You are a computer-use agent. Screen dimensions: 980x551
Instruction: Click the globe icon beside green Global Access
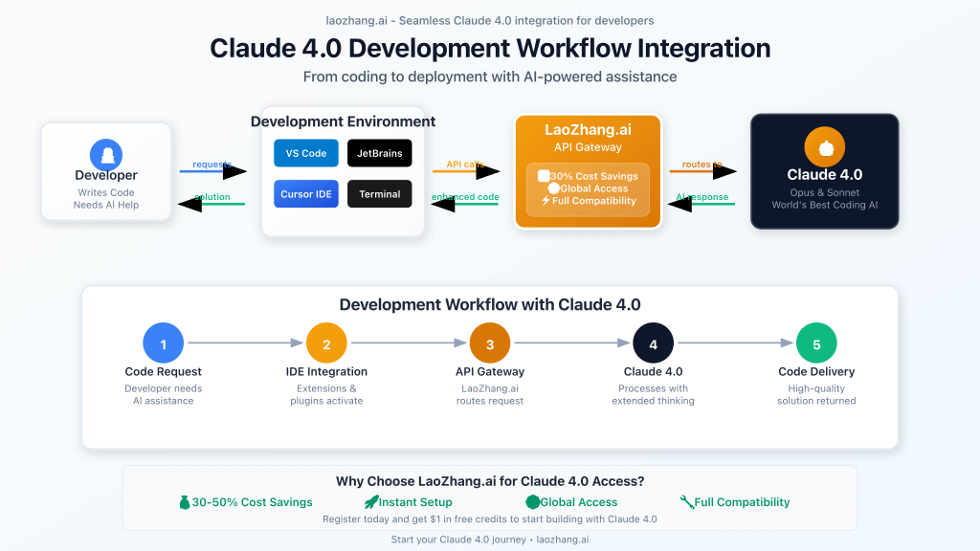[532, 501]
